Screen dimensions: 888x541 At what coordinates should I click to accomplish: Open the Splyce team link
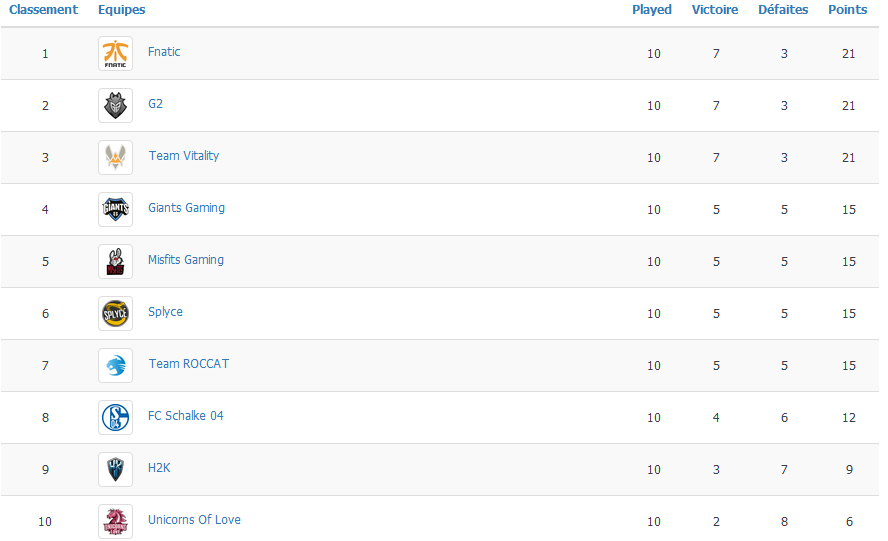click(x=165, y=312)
